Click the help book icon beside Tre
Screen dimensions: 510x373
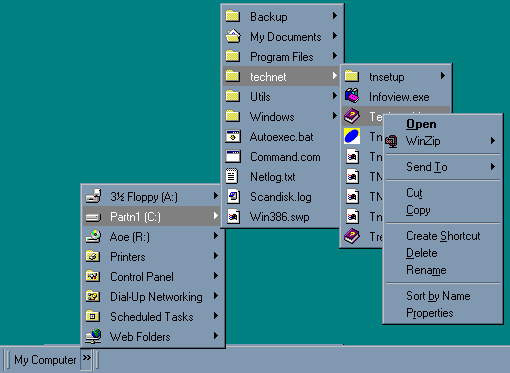(352, 236)
